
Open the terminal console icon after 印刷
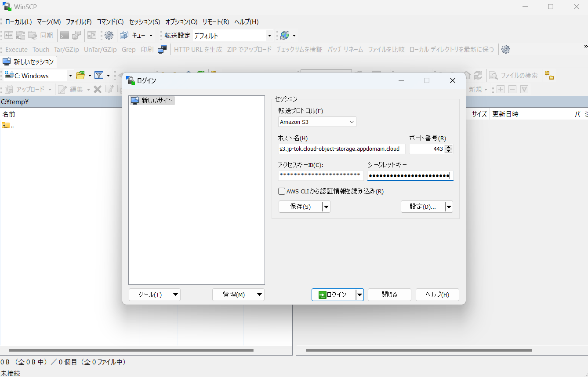pyautogui.click(x=162, y=49)
